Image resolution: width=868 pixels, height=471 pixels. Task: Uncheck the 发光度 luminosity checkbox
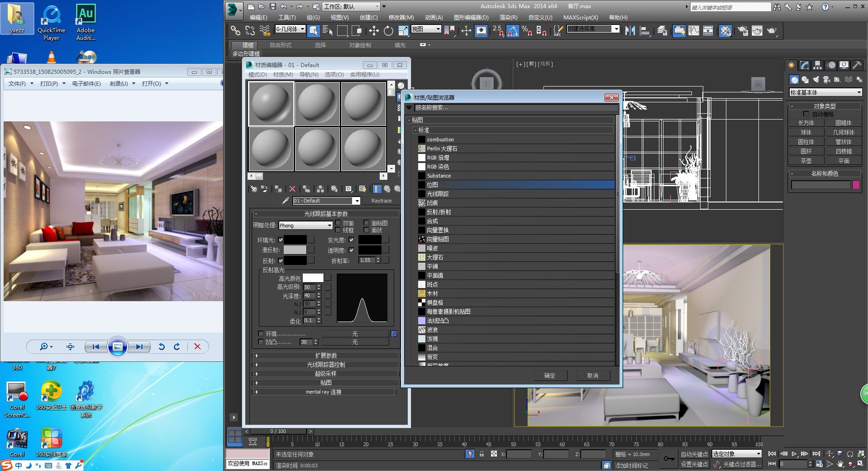pyautogui.click(x=351, y=240)
